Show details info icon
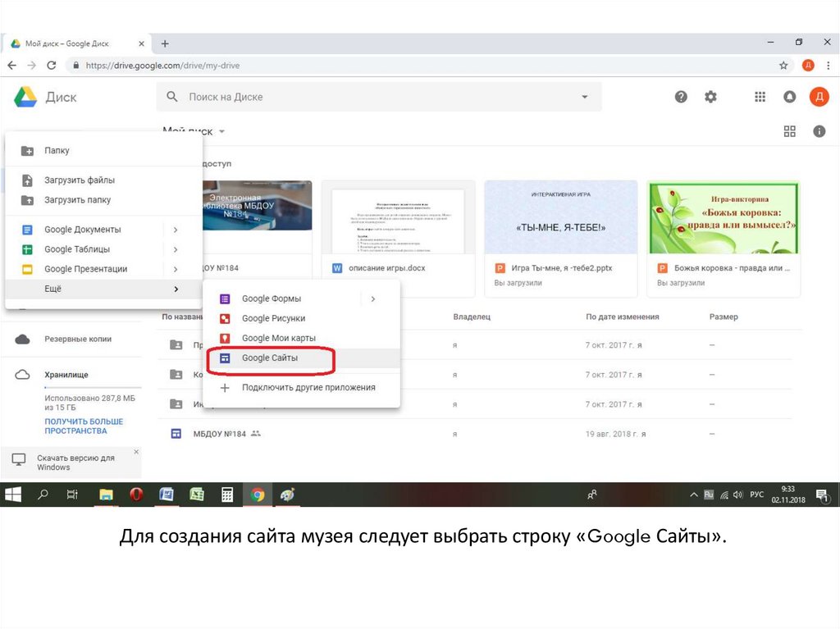 [x=818, y=131]
